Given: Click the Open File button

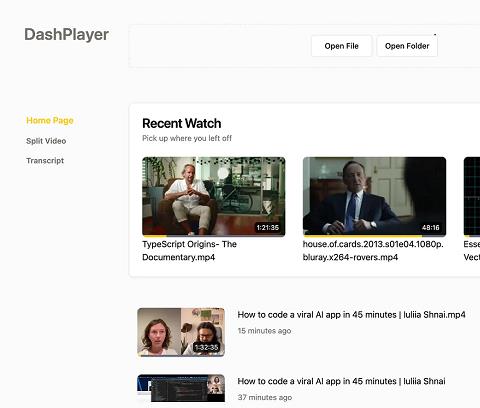Looking at the screenshot, I should click(341, 46).
